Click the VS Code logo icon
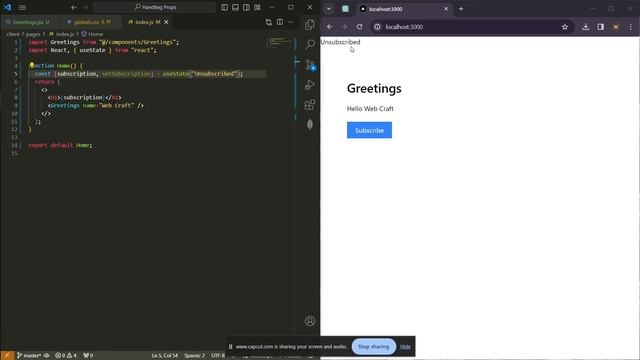Image resolution: width=640 pixels, height=360 pixels. coord(7,7)
